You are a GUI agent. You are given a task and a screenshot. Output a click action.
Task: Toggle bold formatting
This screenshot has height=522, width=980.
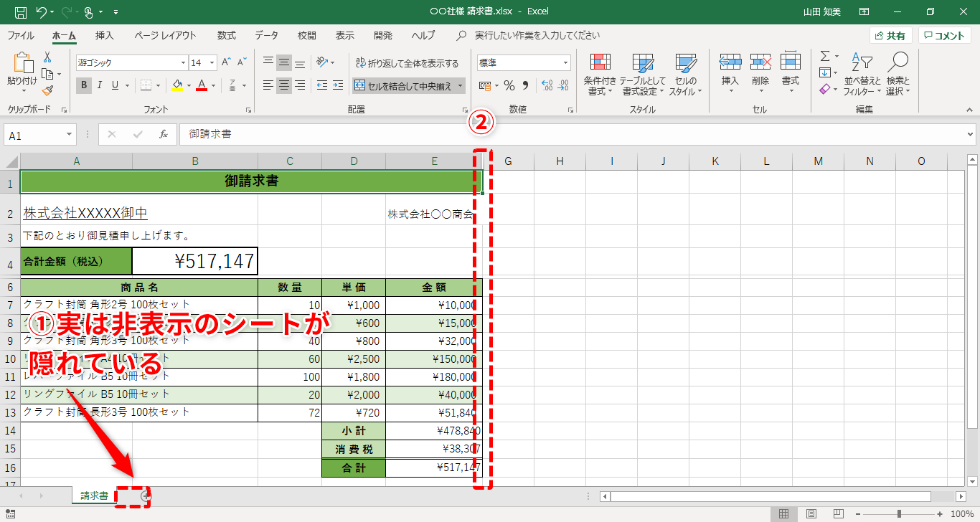coord(84,85)
